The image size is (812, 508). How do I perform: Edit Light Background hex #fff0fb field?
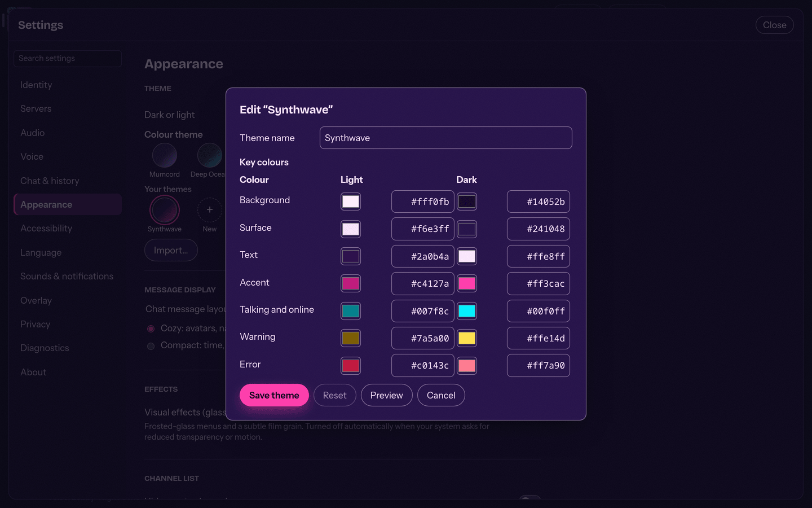(423, 202)
